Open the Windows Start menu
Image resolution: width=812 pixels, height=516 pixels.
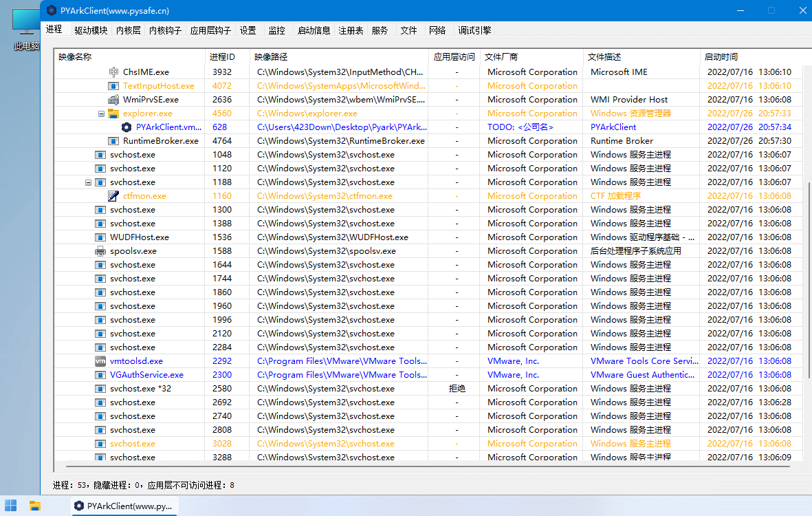coord(11,506)
